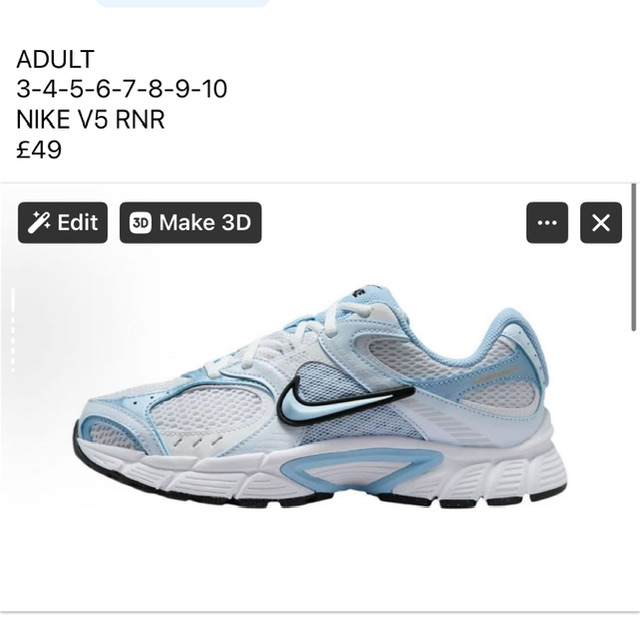Click the Make 3D label text

click(x=205, y=222)
